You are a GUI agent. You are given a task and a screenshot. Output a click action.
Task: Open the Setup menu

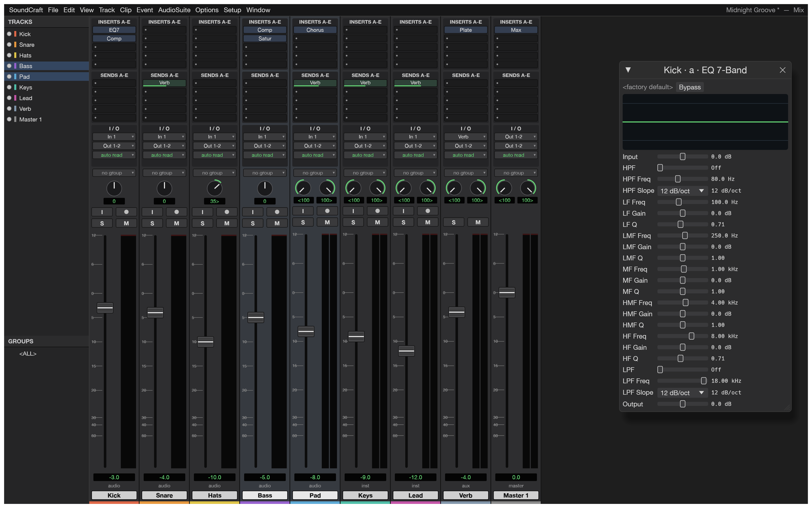(232, 10)
